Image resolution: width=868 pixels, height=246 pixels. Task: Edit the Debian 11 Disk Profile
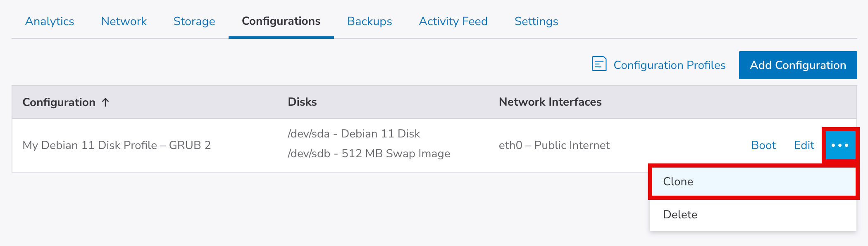804,145
